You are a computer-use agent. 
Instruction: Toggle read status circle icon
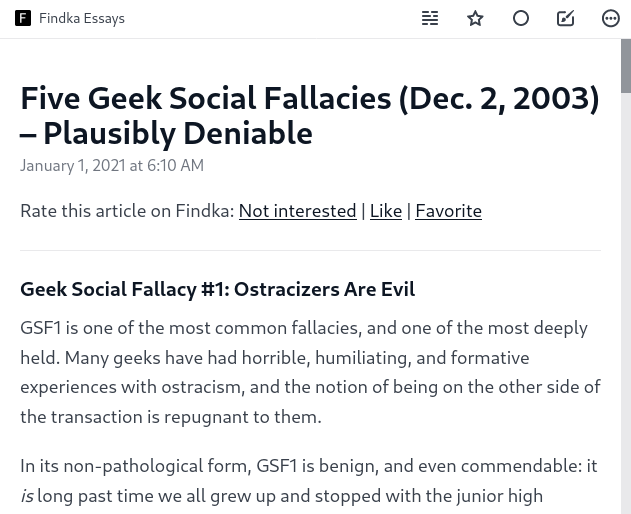(521, 19)
